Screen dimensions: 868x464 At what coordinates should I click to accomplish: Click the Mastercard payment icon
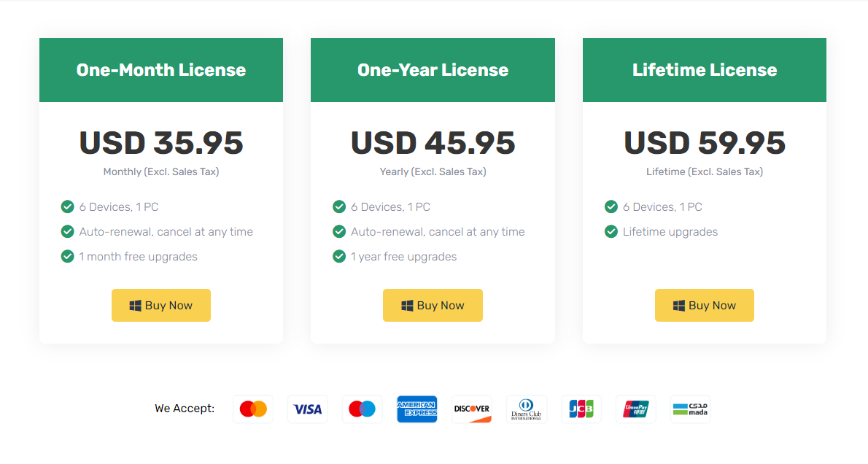(x=253, y=409)
